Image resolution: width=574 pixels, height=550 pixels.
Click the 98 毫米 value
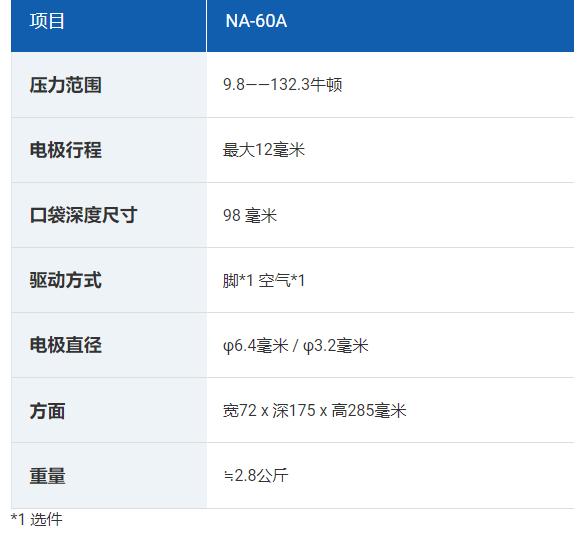pyautogui.click(x=250, y=215)
